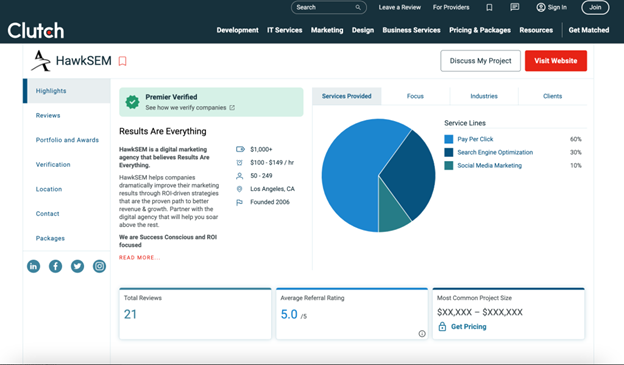Click employees person icon next to 50 - 249
The width and height of the screenshot is (624, 365).
pyautogui.click(x=239, y=176)
